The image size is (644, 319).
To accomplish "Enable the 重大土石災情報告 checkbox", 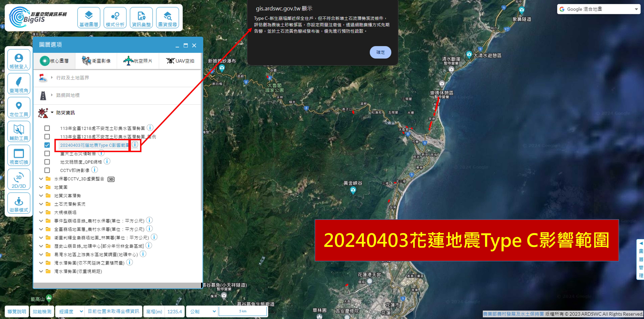I will point(47,153).
